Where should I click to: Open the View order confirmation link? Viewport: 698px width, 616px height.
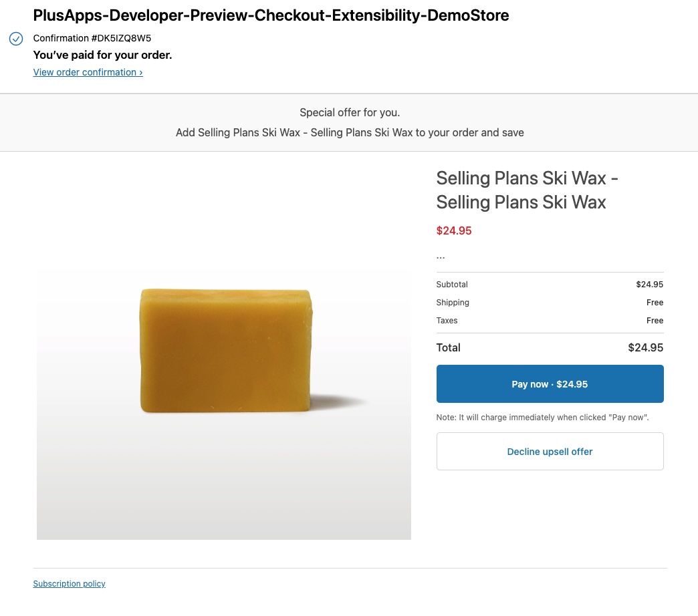[x=88, y=72]
